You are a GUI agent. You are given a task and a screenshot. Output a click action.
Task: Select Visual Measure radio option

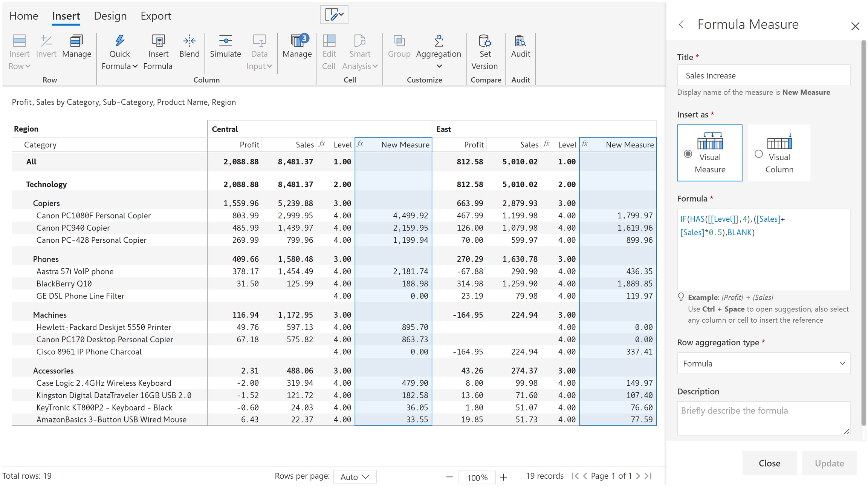coord(688,154)
